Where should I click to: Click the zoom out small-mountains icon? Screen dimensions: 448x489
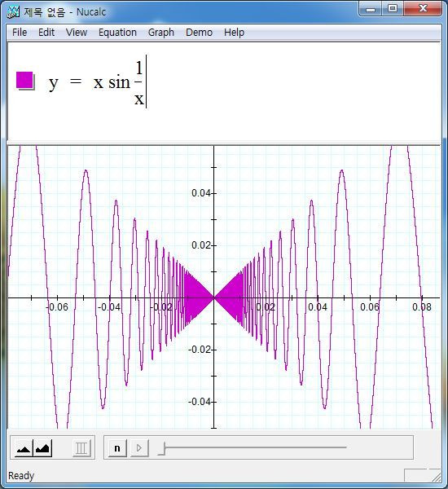pos(24,448)
